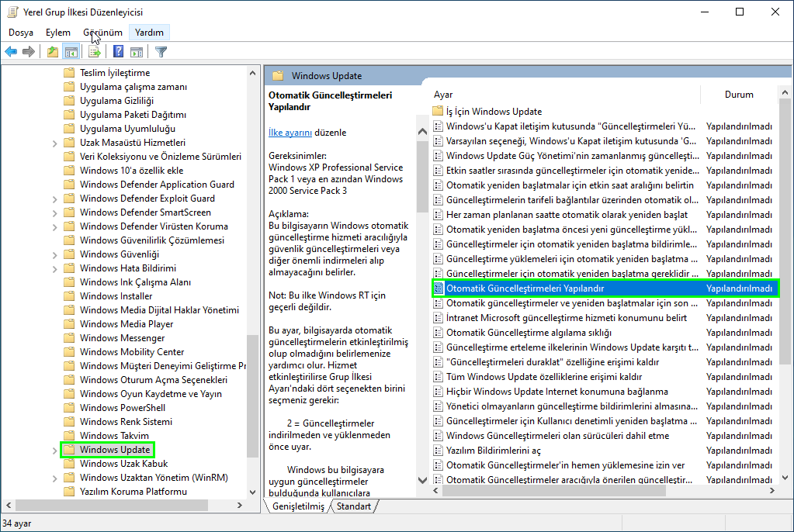Click the policy icon of 'Otomatik Güncelleştirmeleri Yapılandır'
The width and height of the screenshot is (794, 532).
tap(439, 288)
